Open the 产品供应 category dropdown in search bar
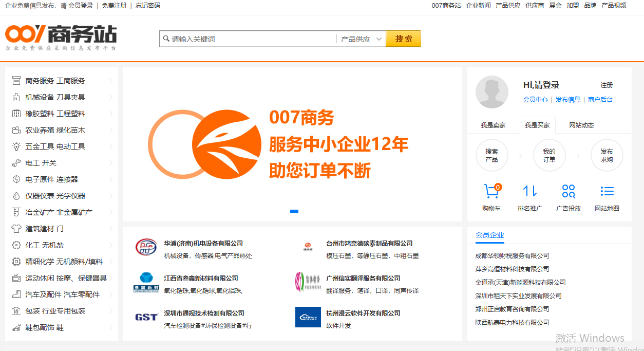Image resolution: width=644 pixels, height=351 pixels. (360, 38)
